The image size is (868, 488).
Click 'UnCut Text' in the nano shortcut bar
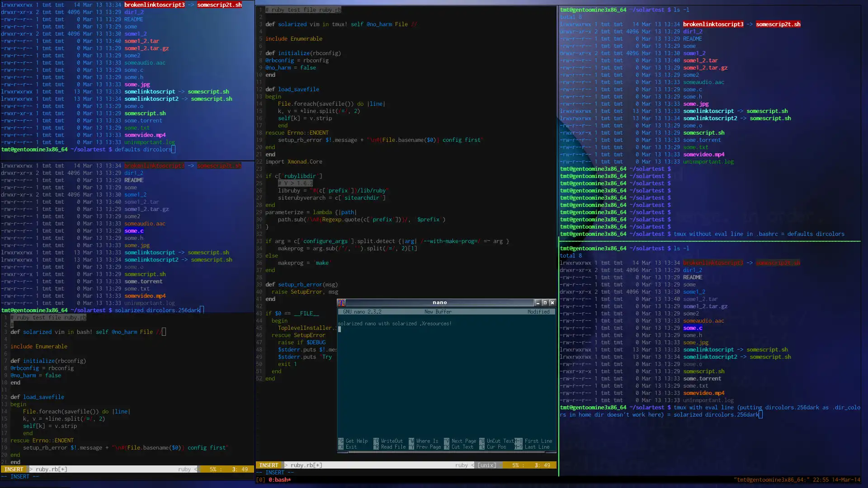click(x=500, y=441)
